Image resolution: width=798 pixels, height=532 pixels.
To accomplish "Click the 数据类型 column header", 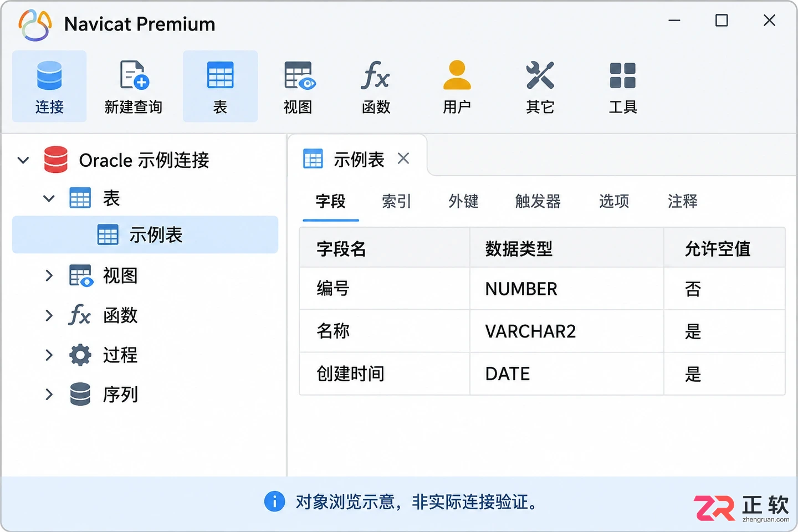I will point(566,248).
